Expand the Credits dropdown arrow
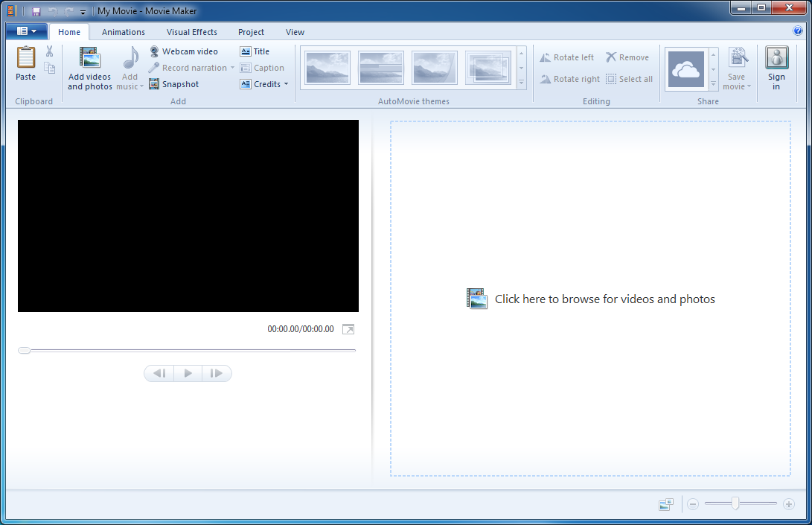812x525 pixels. [x=286, y=84]
